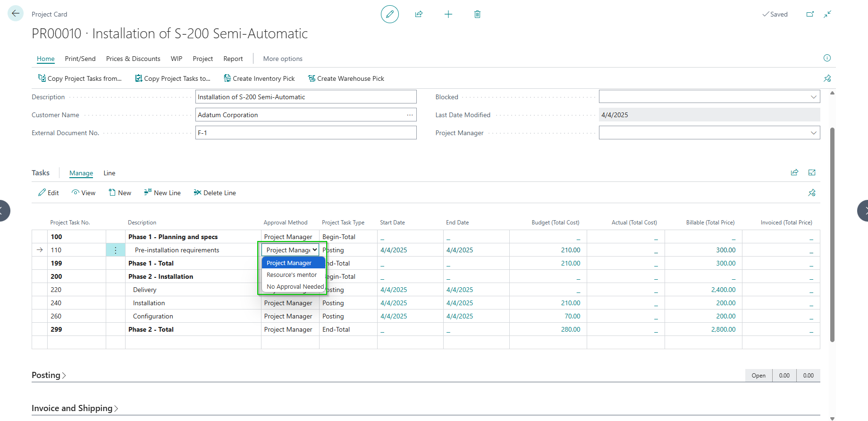Click the plus icon to create new
The height and width of the screenshot is (421, 868).
pyautogui.click(x=448, y=14)
